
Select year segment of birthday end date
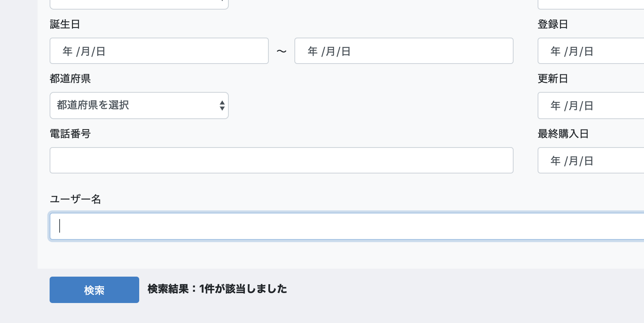[x=313, y=51]
